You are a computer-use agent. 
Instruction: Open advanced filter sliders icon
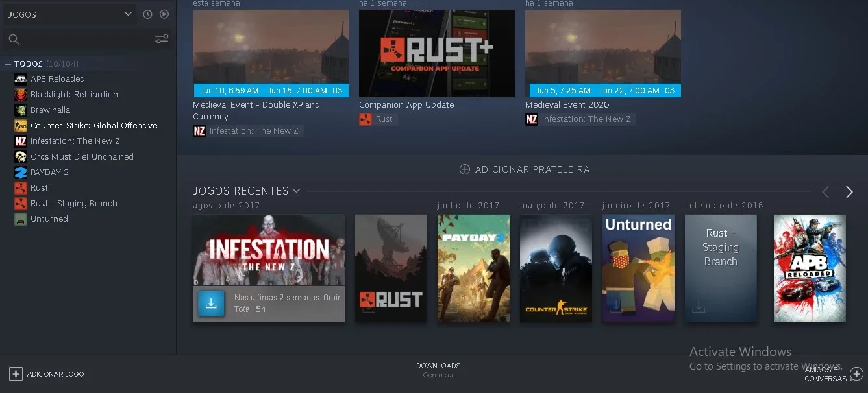click(x=162, y=40)
